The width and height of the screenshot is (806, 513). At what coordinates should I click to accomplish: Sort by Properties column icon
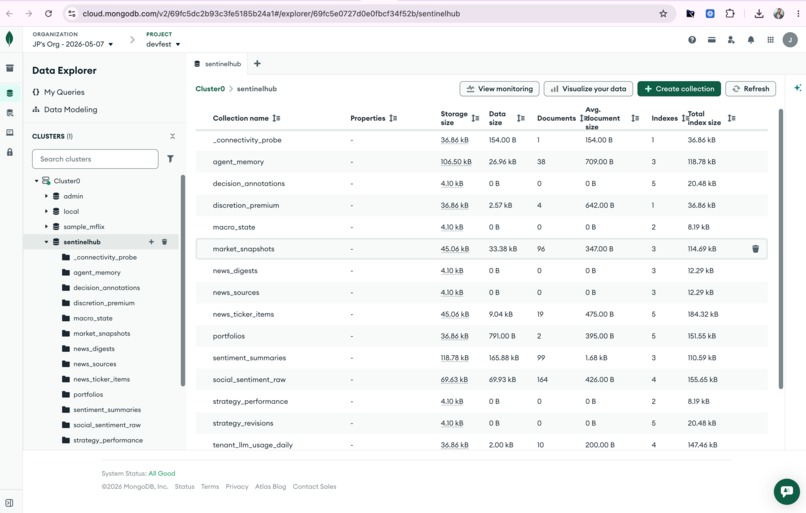[393, 118]
